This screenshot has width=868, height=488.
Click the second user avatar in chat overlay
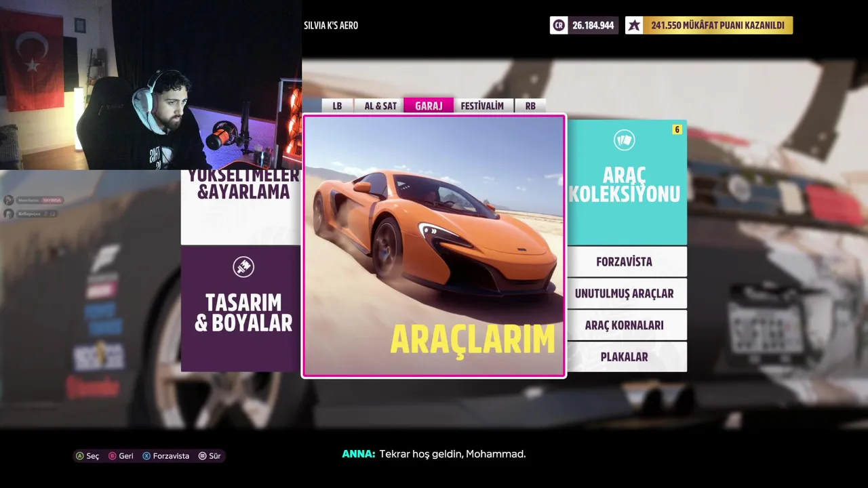[x=8, y=213]
